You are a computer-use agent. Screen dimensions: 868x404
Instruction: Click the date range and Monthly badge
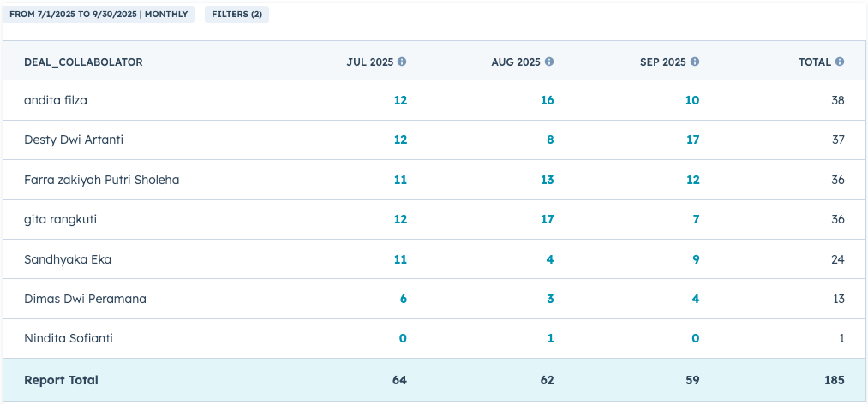point(99,15)
